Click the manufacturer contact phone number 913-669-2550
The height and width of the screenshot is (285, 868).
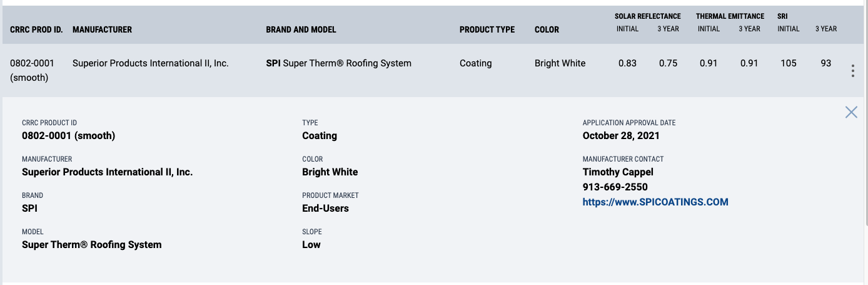coord(615,187)
